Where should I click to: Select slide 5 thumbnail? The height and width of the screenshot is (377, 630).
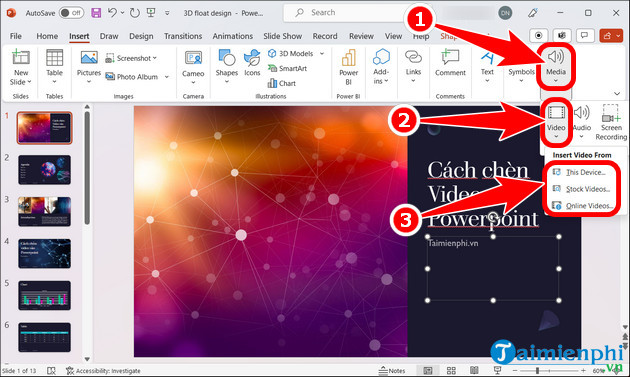[x=44, y=295]
